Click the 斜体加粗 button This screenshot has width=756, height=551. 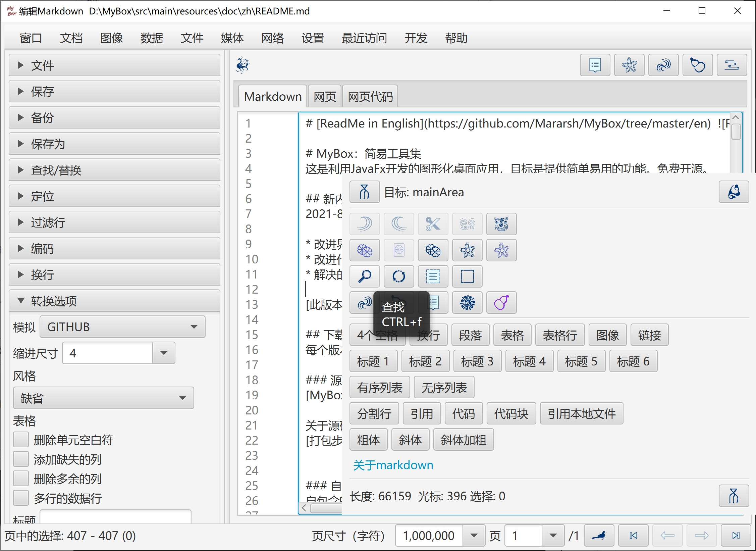(x=463, y=440)
